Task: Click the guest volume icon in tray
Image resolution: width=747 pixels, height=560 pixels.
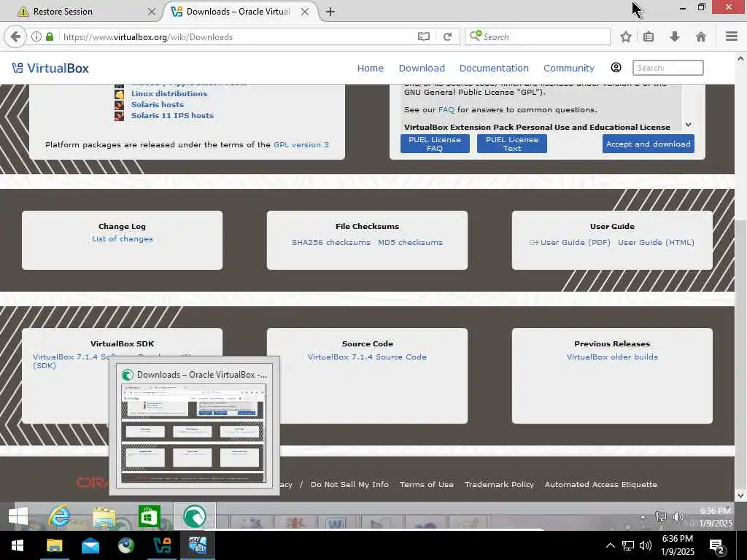Action: pyautogui.click(x=678, y=517)
